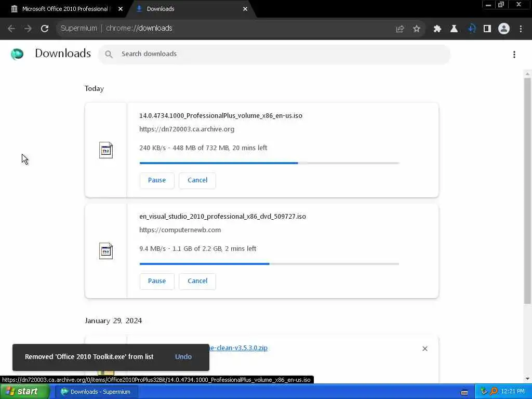Open the browser three-dot menu
532x399 pixels.
[x=521, y=29]
